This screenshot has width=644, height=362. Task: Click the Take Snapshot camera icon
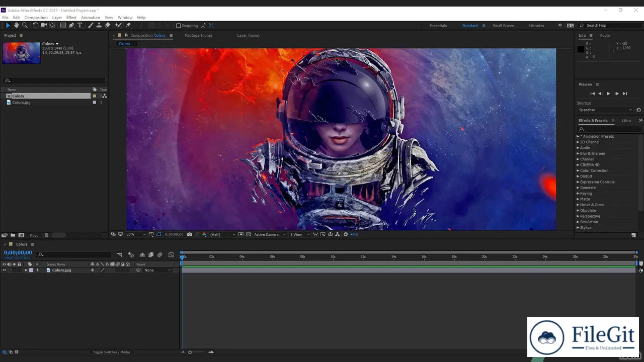(x=190, y=234)
